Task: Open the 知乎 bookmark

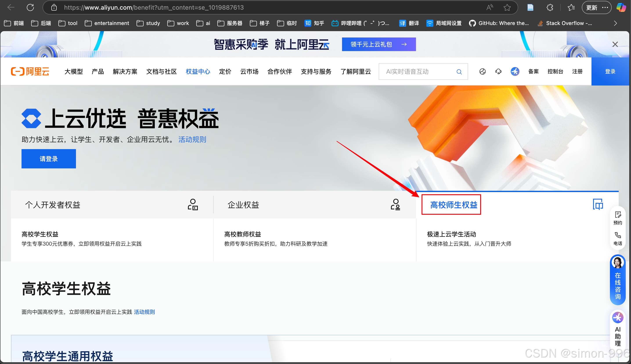Action: pyautogui.click(x=314, y=23)
